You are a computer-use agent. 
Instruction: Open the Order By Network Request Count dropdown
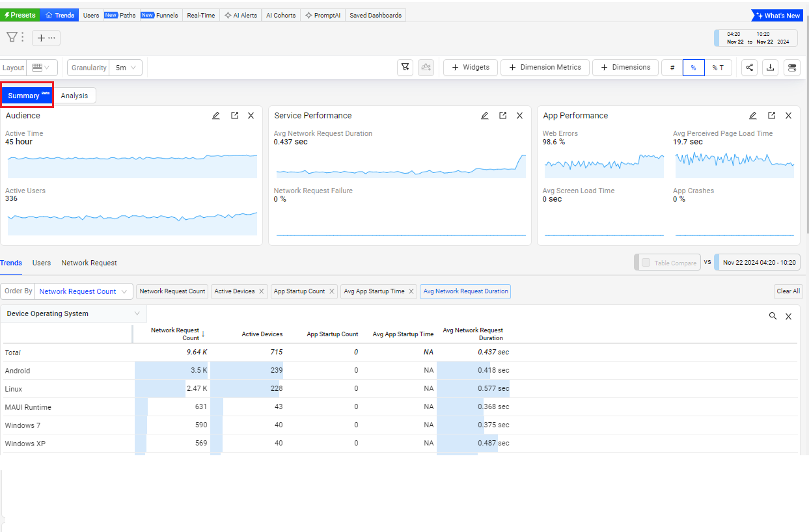(83, 291)
